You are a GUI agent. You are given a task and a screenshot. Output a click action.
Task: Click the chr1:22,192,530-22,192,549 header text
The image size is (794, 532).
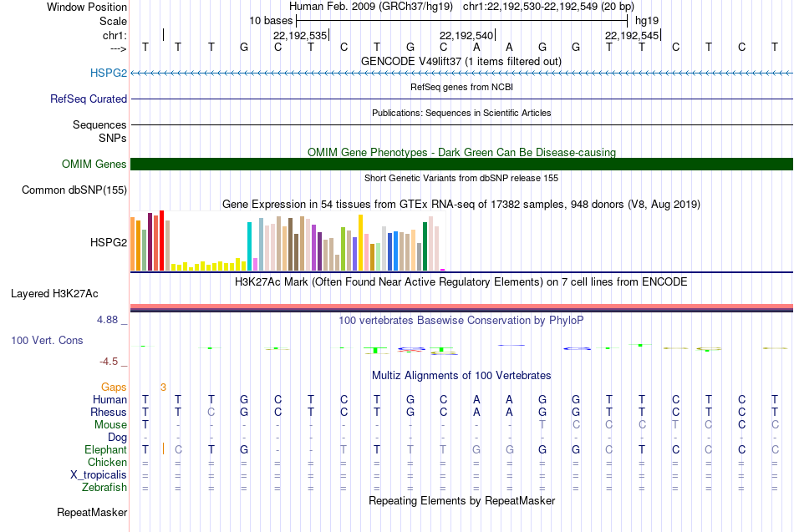click(548, 7)
